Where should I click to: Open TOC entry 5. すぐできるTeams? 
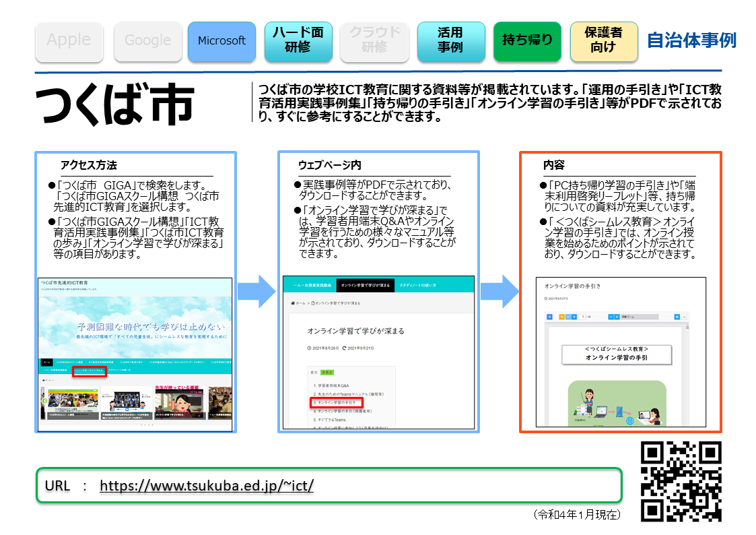click(x=329, y=420)
